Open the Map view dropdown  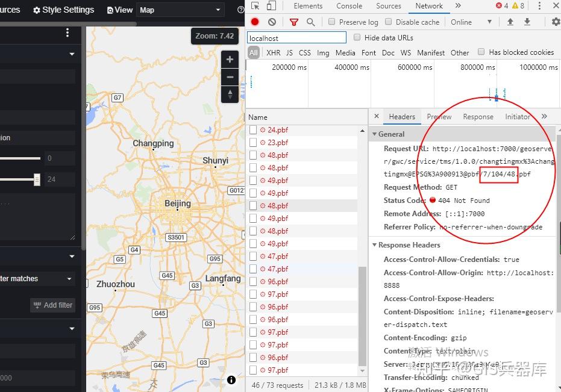pyautogui.click(x=181, y=10)
